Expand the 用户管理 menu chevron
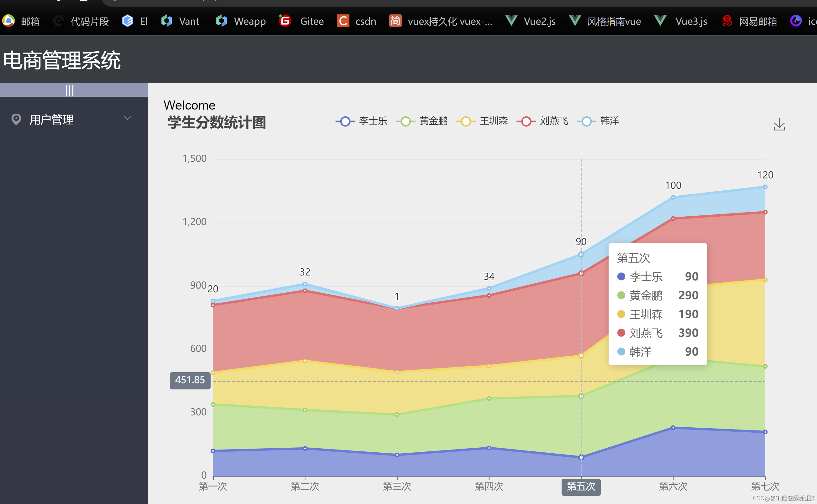 point(128,118)
